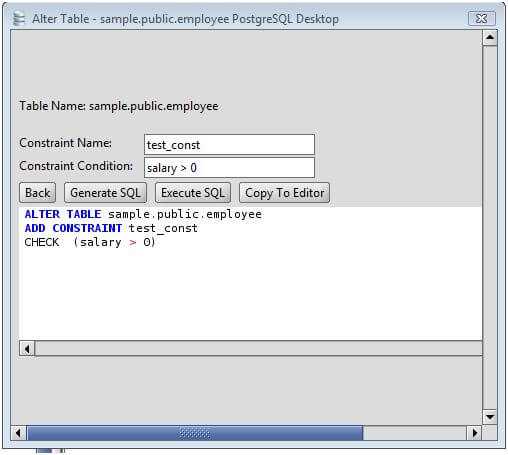Screen dimensions: 508x455
Task: Click the vertical scrollbar track area
Action: (x=490, y=227)
